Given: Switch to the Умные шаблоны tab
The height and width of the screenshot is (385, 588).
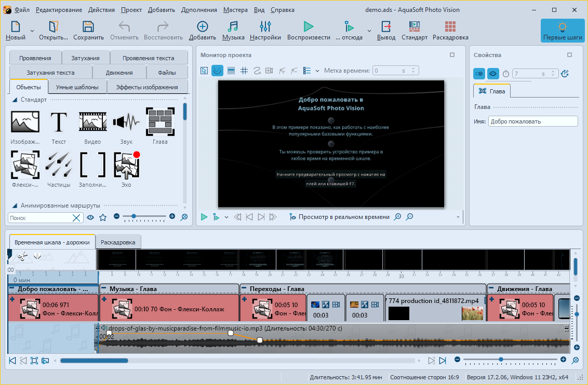Looking at the screenshot, I should pyautogui.click(x=77, y=87).
